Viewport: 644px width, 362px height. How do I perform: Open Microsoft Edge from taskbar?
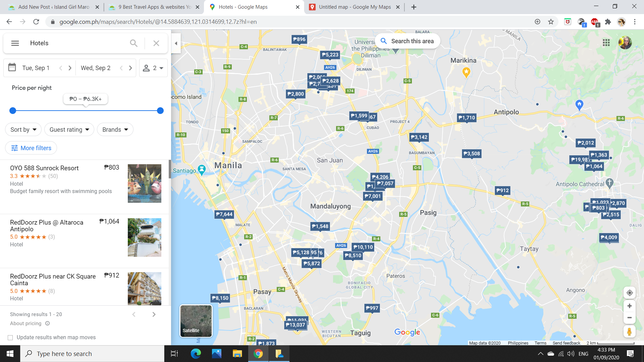click(x=196, y=354)
